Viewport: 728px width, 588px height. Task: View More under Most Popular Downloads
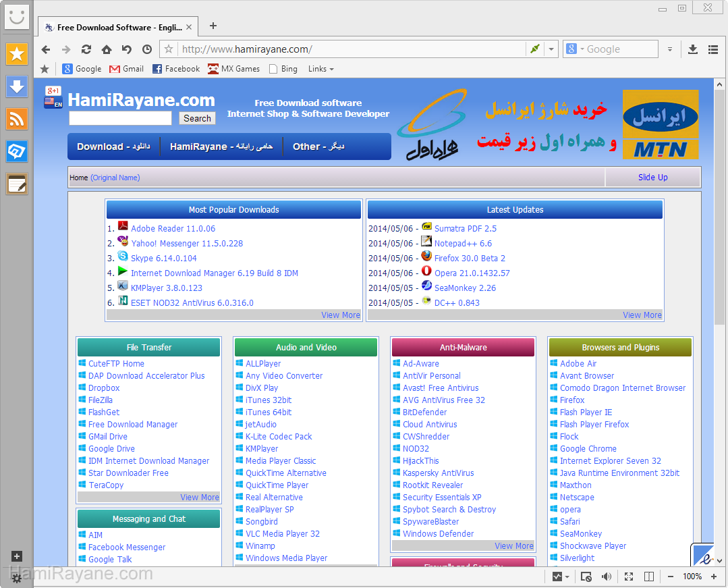click(340, 315)
